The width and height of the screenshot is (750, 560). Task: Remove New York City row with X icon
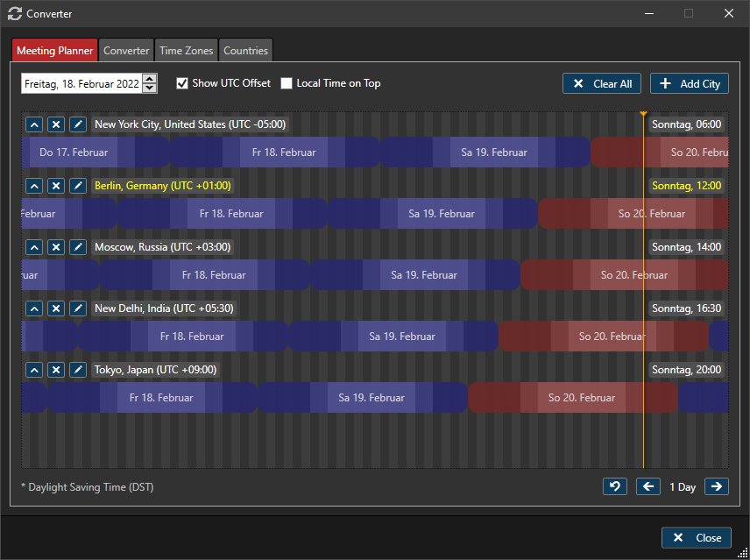[x=55, y=124]
